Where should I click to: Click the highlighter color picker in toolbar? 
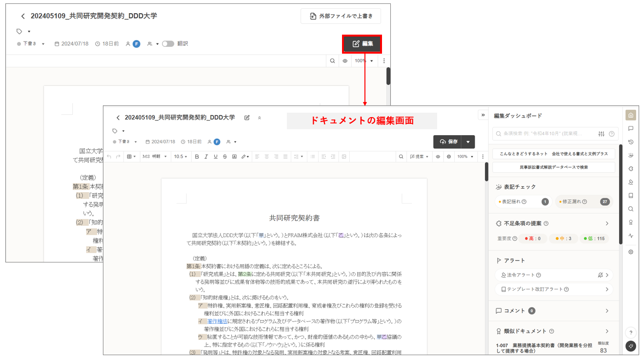tap(245, 157)
